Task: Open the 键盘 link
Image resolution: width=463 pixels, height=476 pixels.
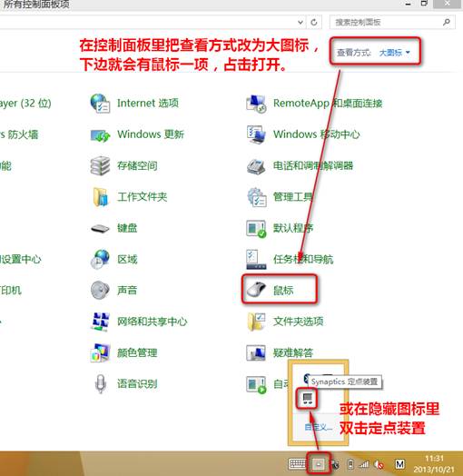Action: click(127, 228)
